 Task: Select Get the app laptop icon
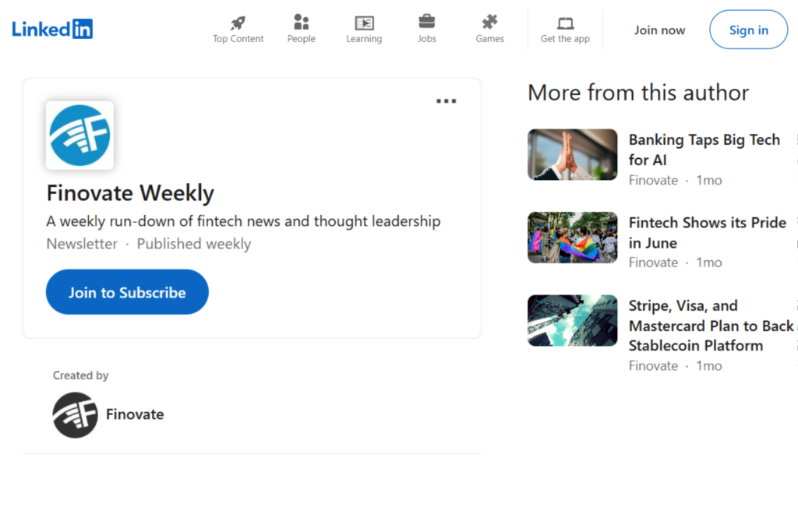click(x=565, y=23)
